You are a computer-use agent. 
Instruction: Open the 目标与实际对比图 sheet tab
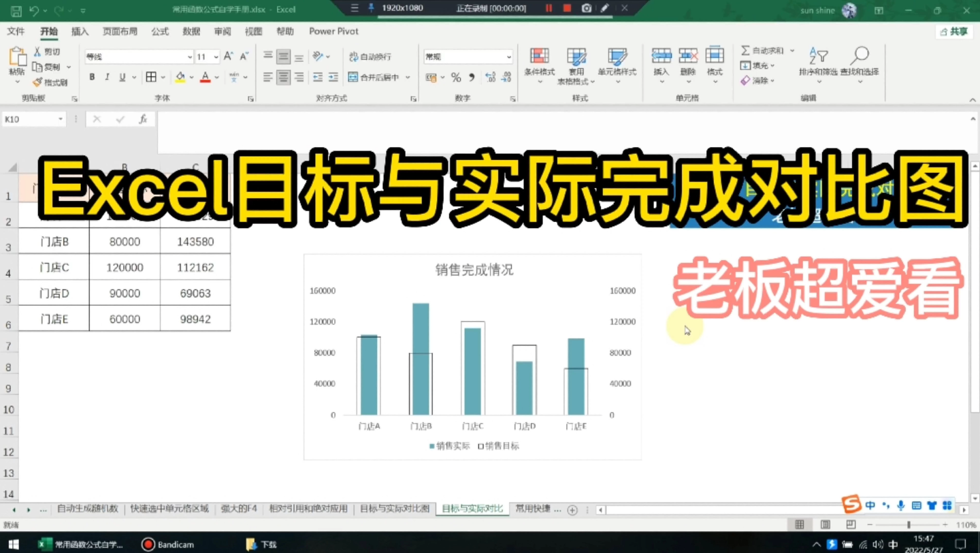(395, 508)
